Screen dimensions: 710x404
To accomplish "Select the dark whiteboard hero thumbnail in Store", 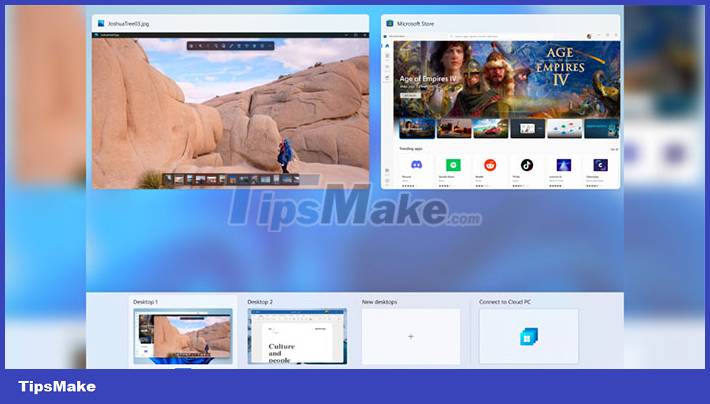I will click(x=528, y=129).
